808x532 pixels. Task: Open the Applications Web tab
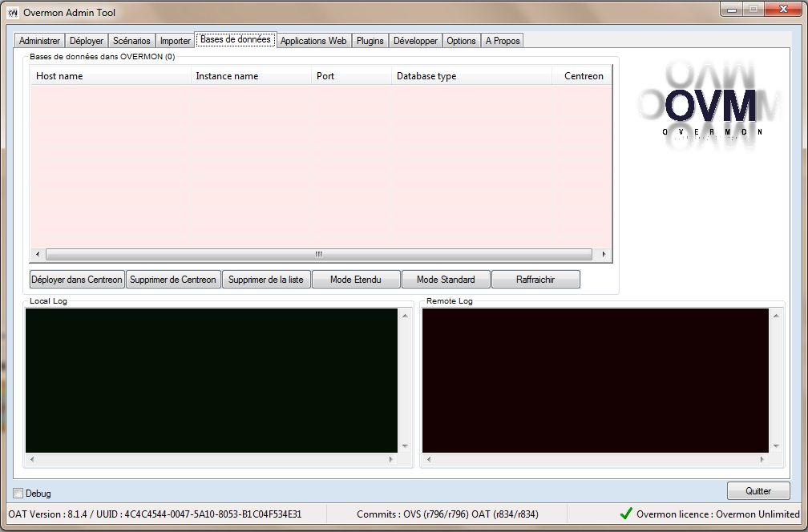tap(313, 41)
